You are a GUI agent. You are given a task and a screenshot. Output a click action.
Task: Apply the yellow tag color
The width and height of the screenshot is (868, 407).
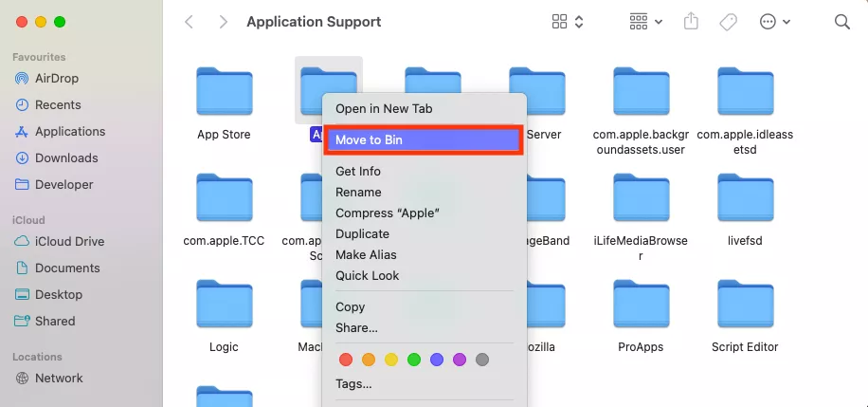click(390, 360)
